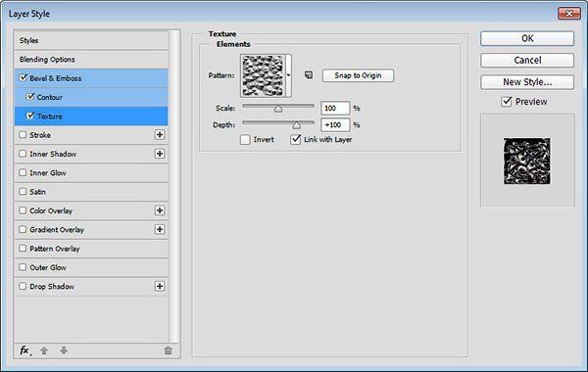Select Styles in the left list
Viewport: 588px width, 372px height.
point(91,40)
